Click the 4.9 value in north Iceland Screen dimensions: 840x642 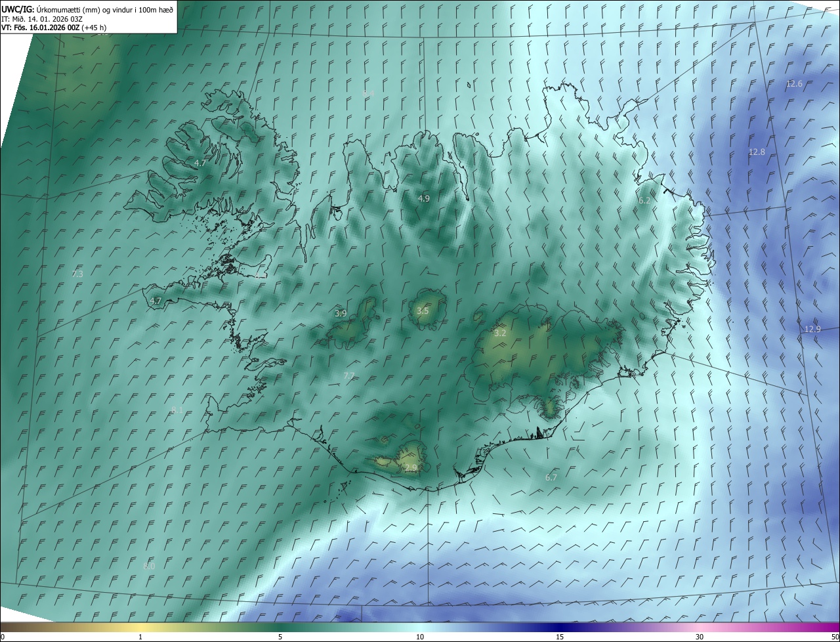click(424, 198)
